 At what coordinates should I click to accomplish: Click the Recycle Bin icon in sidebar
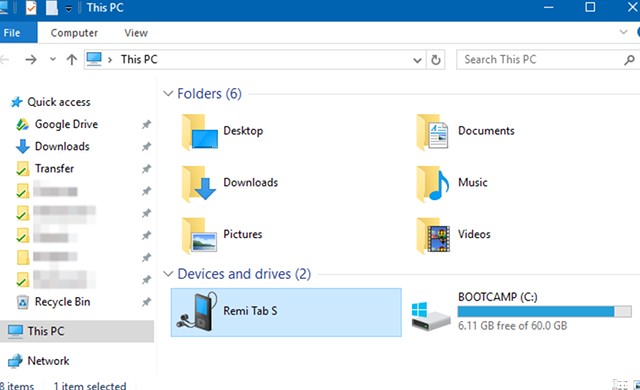tap(22, 302)
